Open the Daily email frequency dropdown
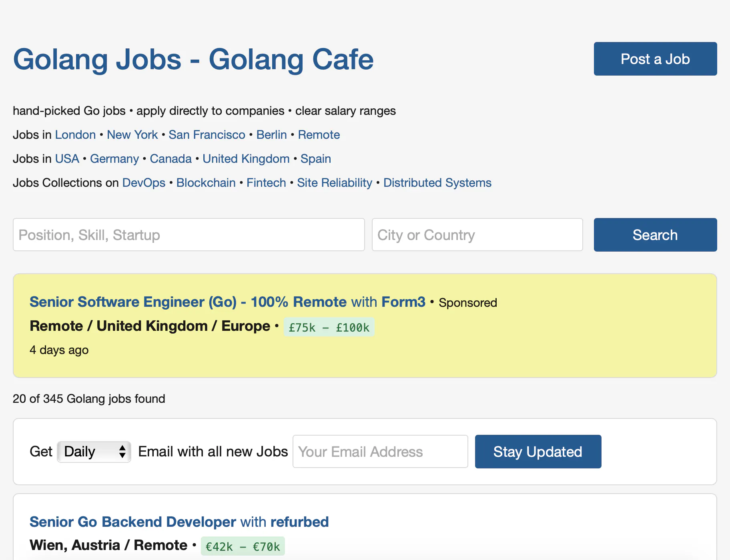 [x=94, y=452]
